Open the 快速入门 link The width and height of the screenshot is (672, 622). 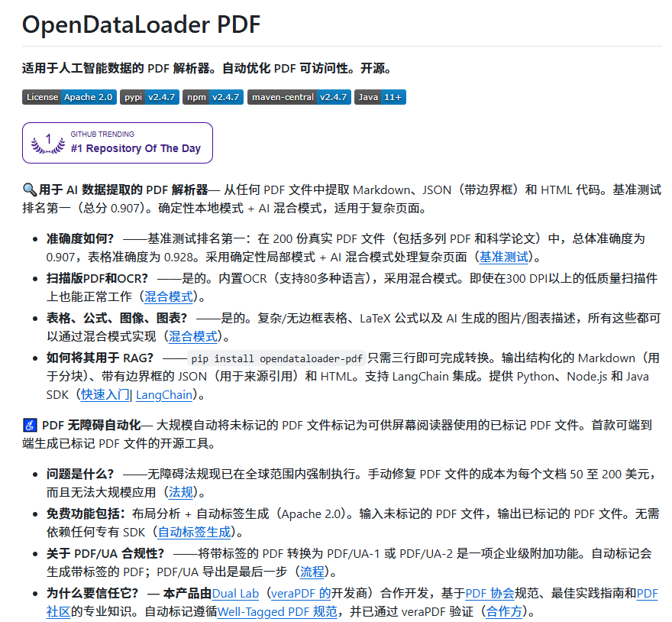pos(105,394)
